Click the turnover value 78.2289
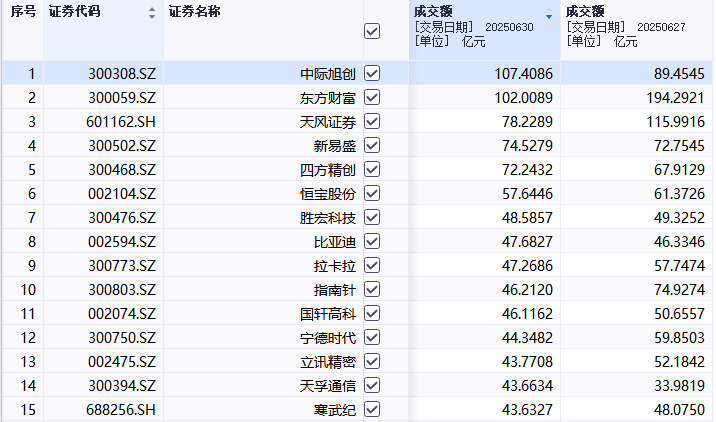Viewport: 716px width, 422px height. 527,122
